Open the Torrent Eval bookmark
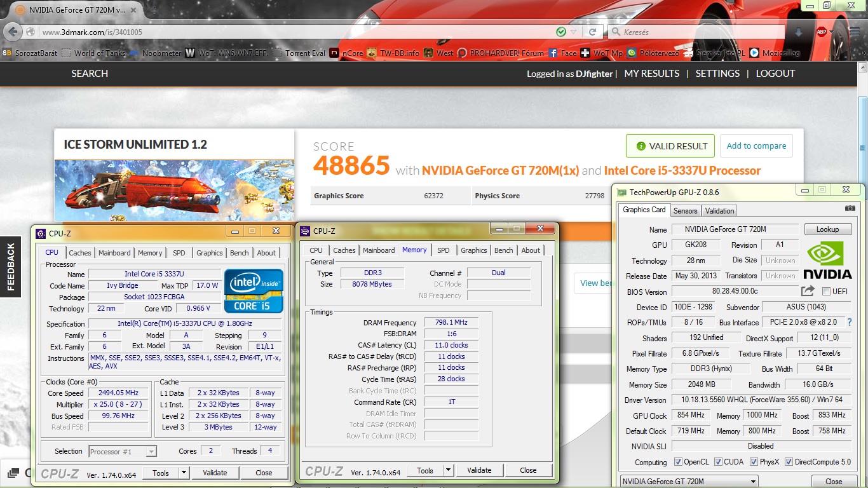 pyautogui.click(x=299, y=53)
